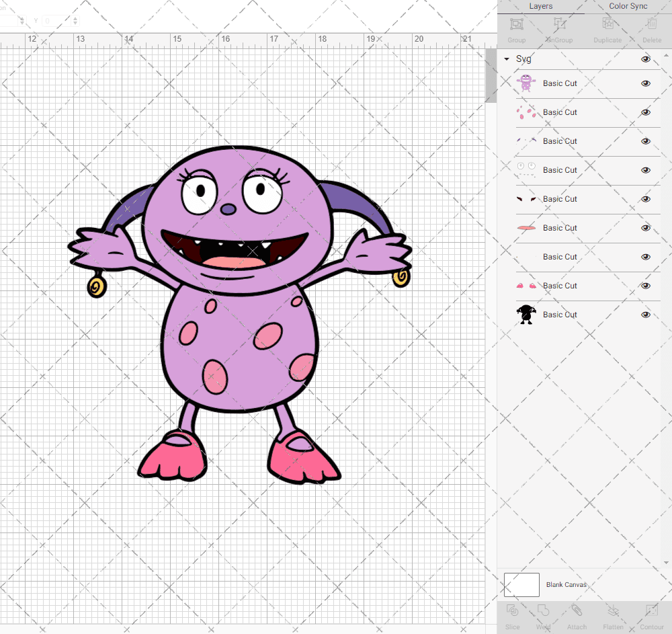Screen dimensions: 672x634
Task: Hide the pink spots Basic Cut layer
Action: tap(645, 112)
